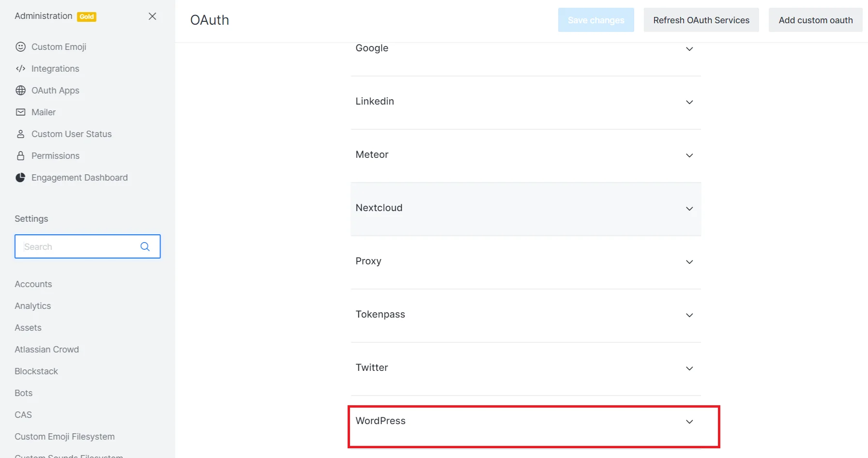Go to OAuth Apps
The height and width of the screenshot is (458, 868).
click(55, 90)
